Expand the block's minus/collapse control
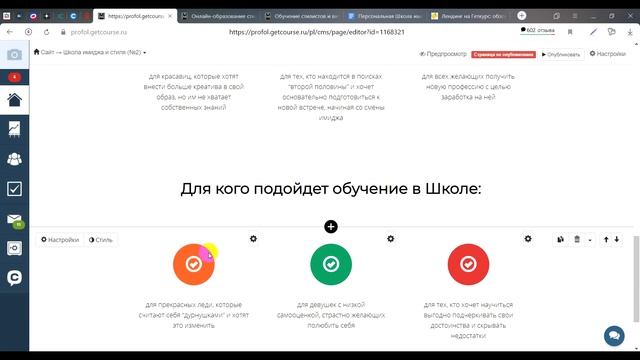 [590, 240]
